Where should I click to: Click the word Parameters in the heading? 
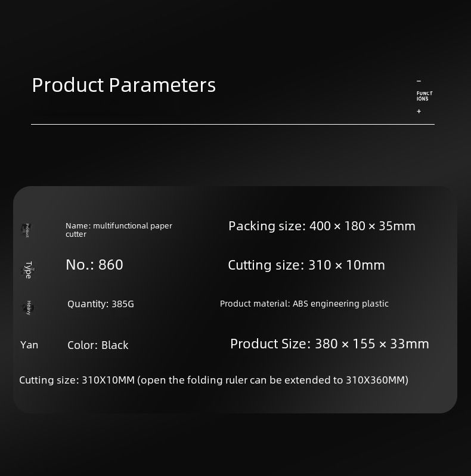pos(162,85)
